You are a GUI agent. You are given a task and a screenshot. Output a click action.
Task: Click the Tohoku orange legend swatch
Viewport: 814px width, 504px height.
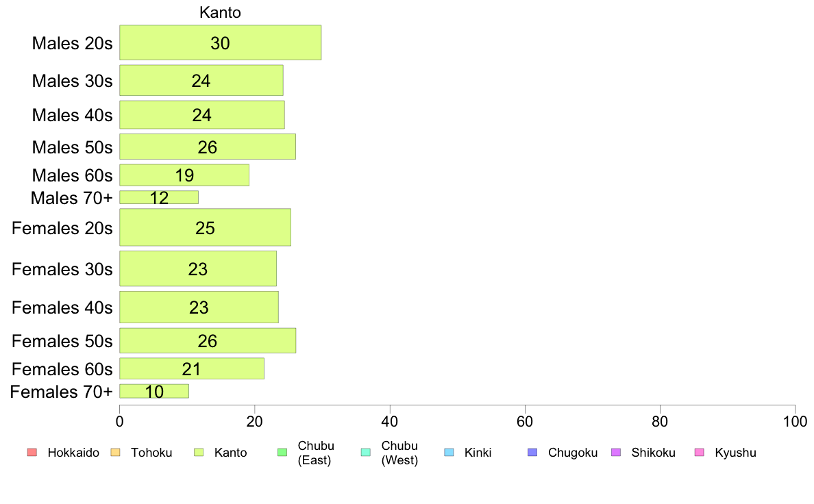(x=115, y=453)
